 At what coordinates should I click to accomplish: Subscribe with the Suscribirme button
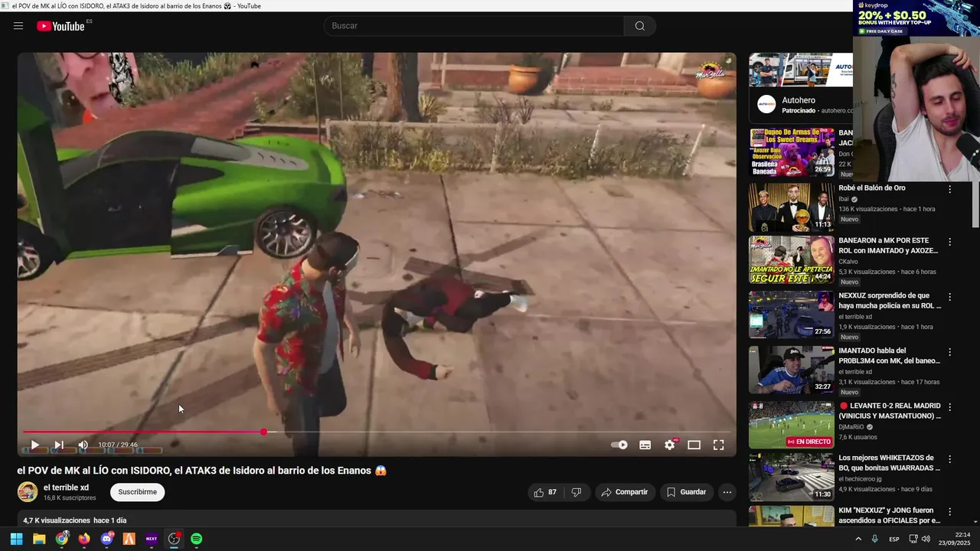click(x=138, y=492)
